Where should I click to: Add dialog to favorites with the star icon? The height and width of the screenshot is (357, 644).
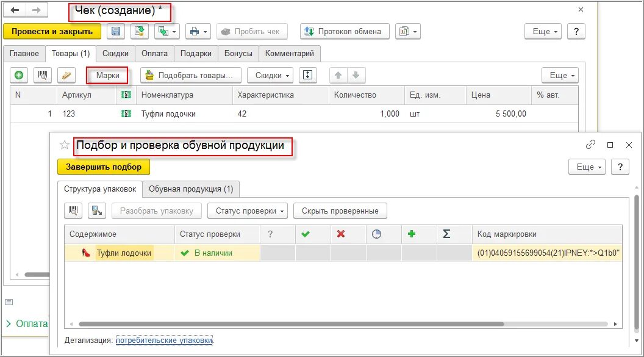click(x=64, y=145)
